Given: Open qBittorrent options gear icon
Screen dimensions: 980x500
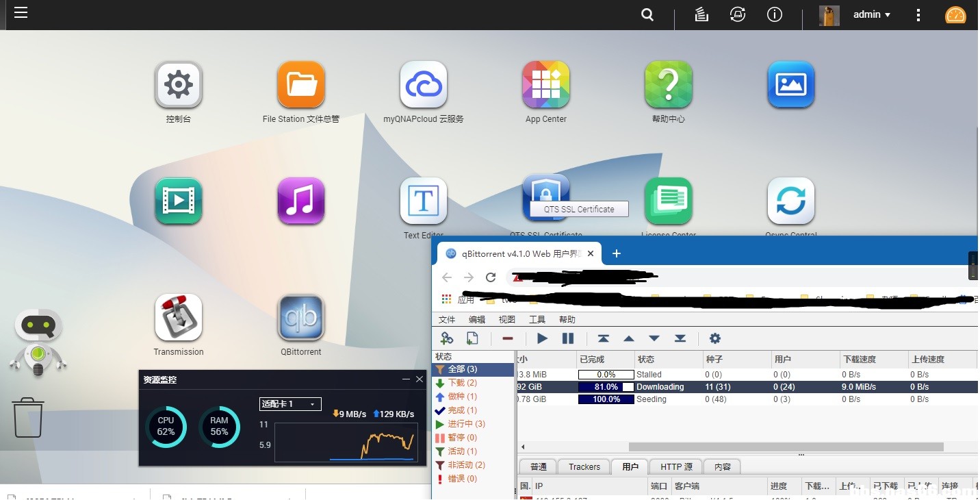Looking at the screenshot, I should [x=715, y=338].
